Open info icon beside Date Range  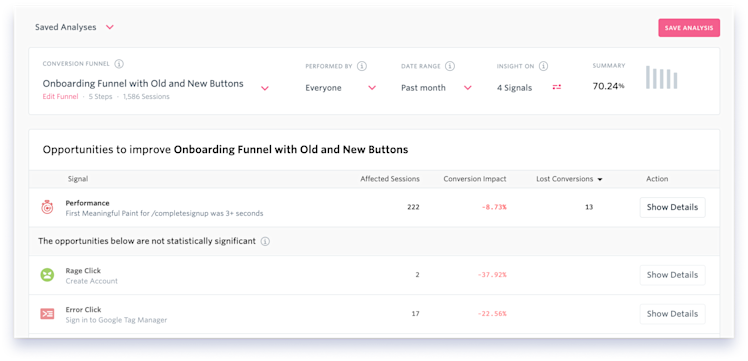point(450,66)
